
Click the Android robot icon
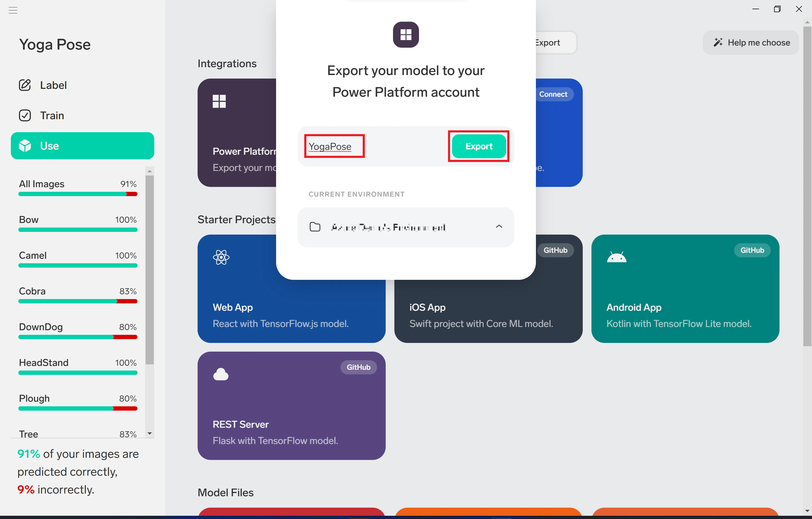coord(616,257)
